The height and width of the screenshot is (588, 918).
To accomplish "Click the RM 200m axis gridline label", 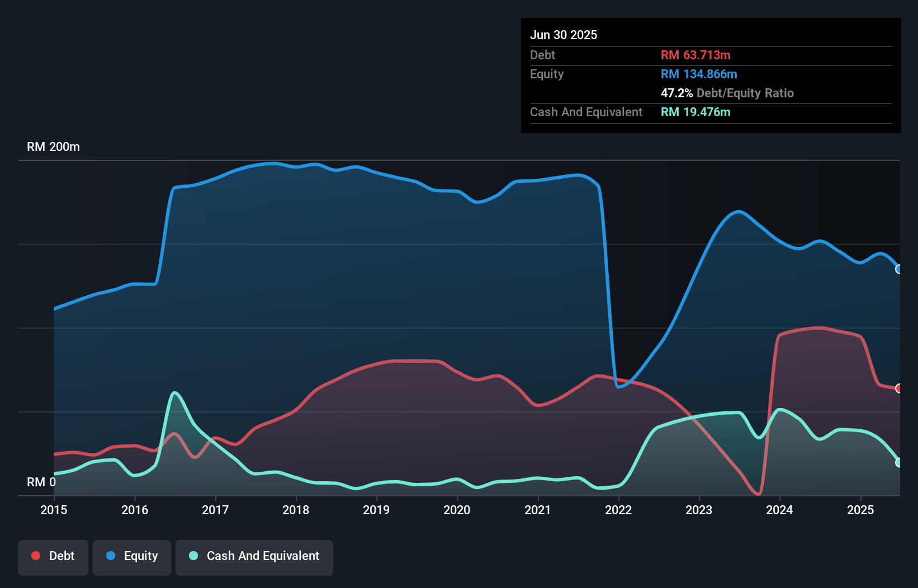I will pyautogui.click(x=53, y=146).
